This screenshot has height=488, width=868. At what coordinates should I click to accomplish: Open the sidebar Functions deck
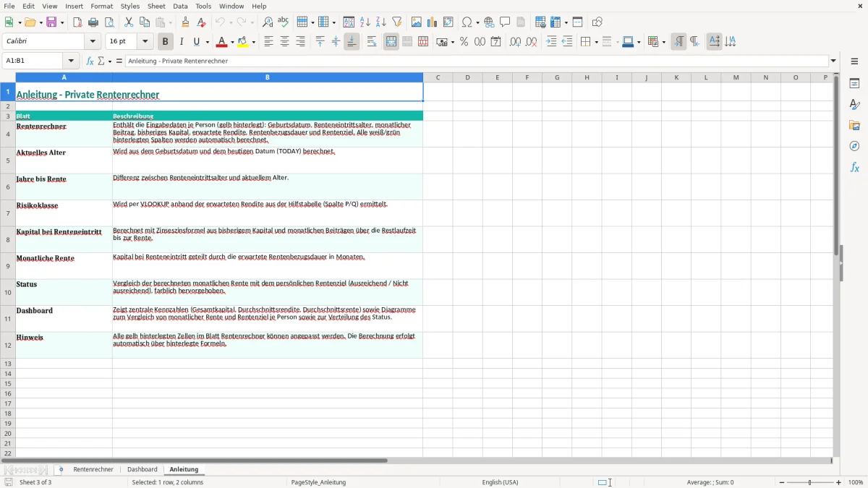point(854,168)
